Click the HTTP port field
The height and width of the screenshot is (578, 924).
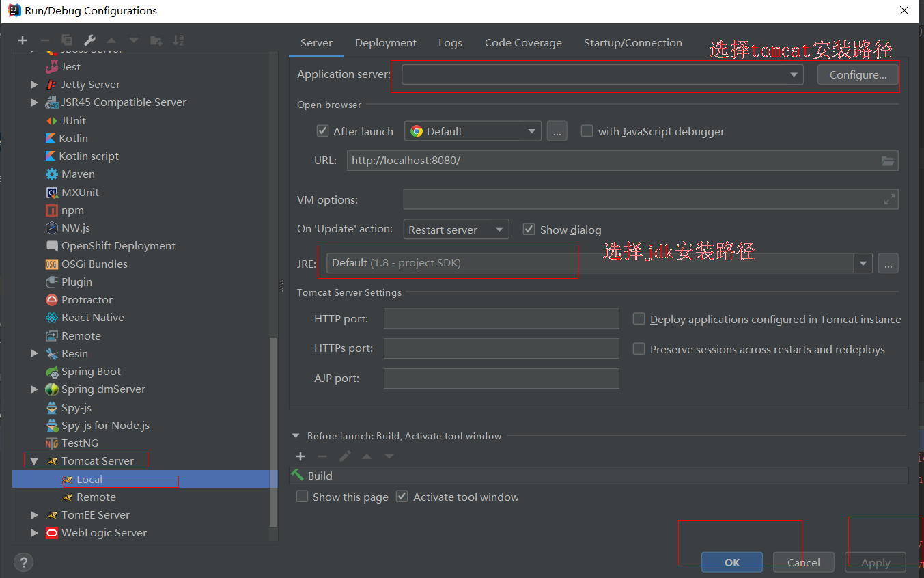(501, 318)
